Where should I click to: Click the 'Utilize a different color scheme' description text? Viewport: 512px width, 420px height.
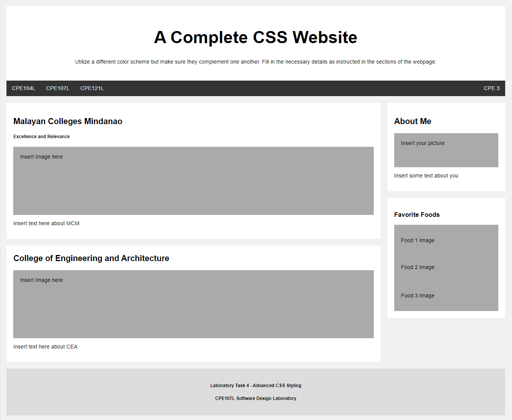tap(256, 62)
